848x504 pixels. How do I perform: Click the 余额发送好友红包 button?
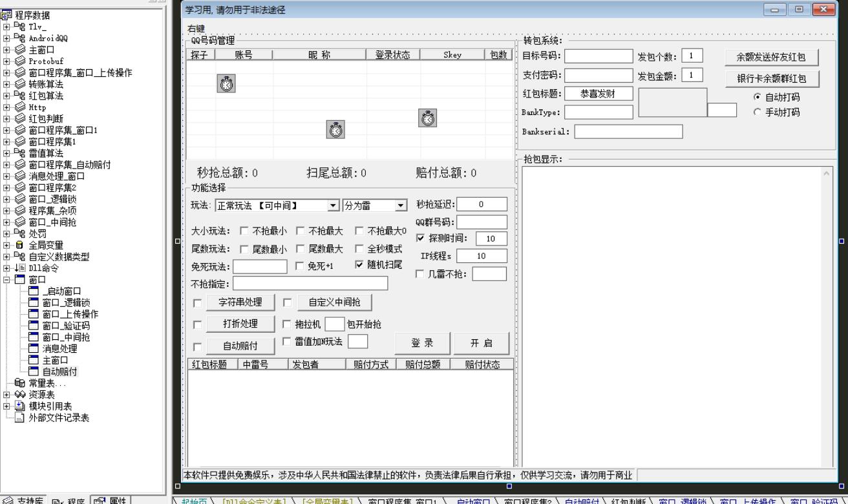(x=771, y=57)
